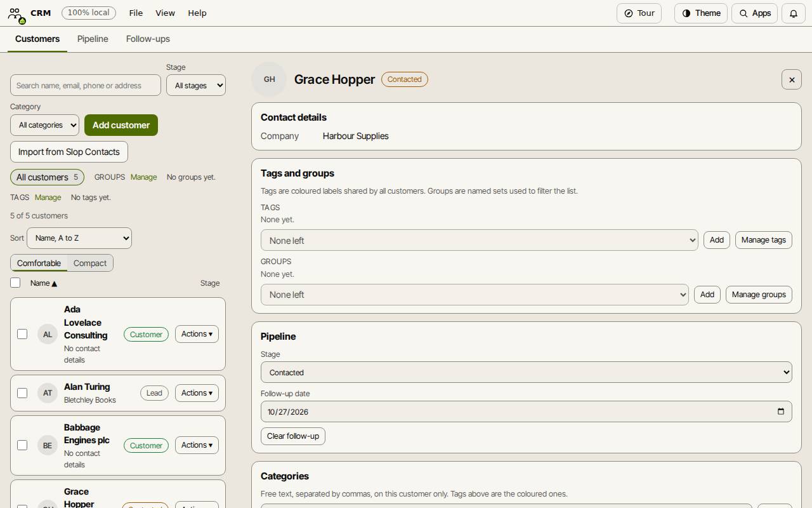The image size is (812, 508).
Task: Close the Grace Hopper detail panel
Action: (x=792, y=79)
